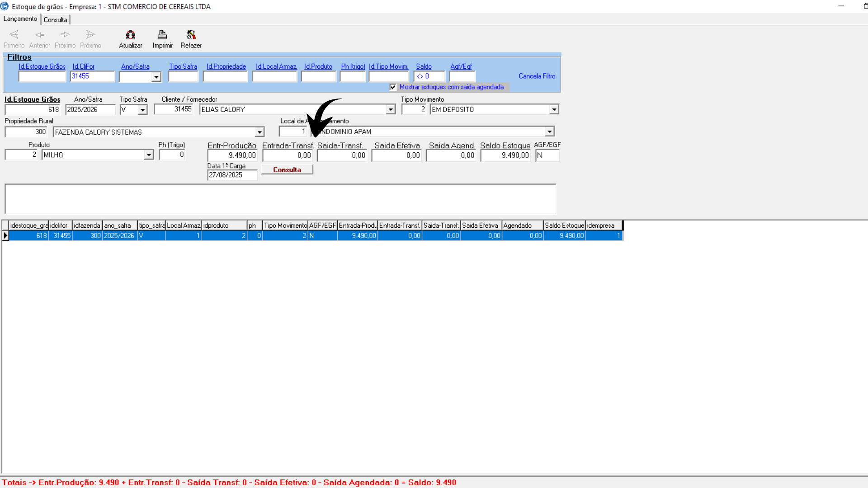Click the Cancela Filtro link

[x=537, y=76]
